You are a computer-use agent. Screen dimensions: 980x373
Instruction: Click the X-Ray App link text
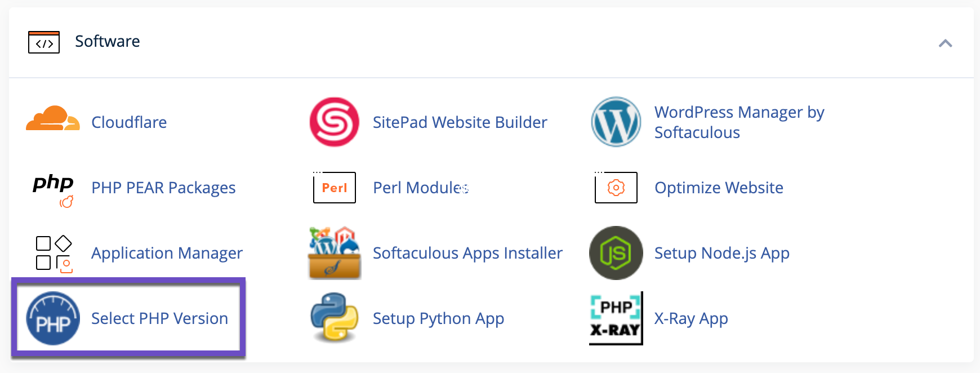(691, 318)
